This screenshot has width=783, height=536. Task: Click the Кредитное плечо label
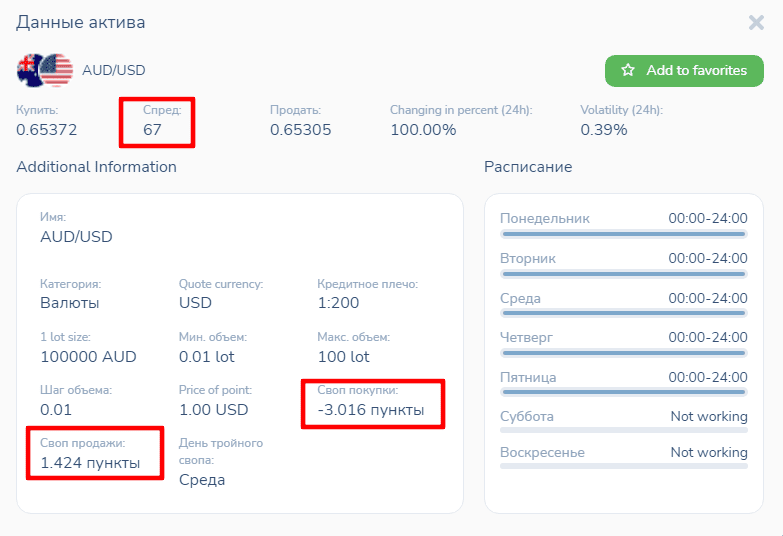click(x=368, y=284)
